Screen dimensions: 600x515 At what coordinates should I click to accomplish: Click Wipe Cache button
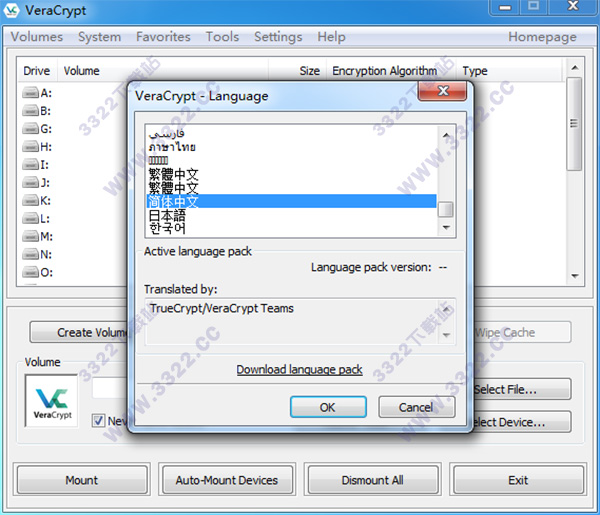pyautogui.click(x=523, y=332)
